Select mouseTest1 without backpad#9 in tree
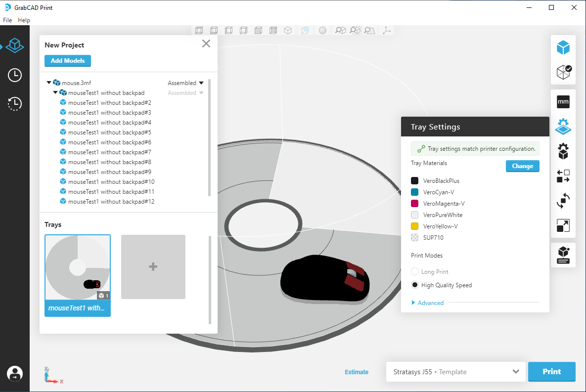 pyautogui.click(x=109, y=172)
